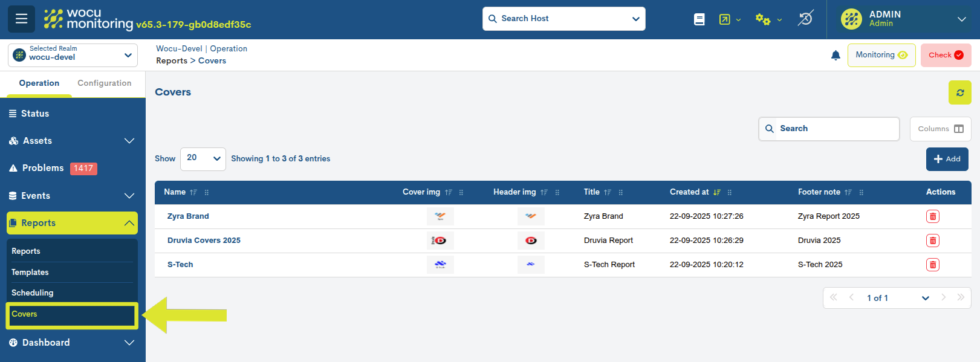Open the Show entries count dropdown
980x362 pixels.
[203, 158]
